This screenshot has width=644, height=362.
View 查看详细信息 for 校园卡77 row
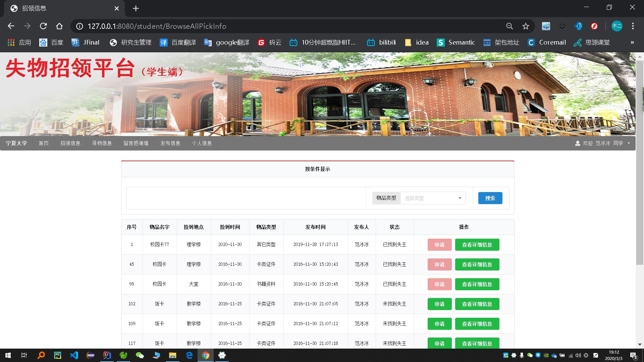477,245
